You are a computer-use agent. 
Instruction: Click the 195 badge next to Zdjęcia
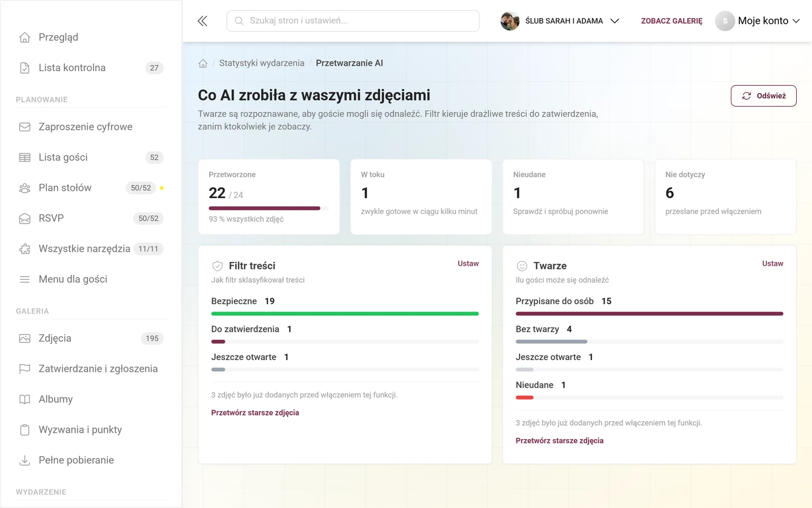152,339
